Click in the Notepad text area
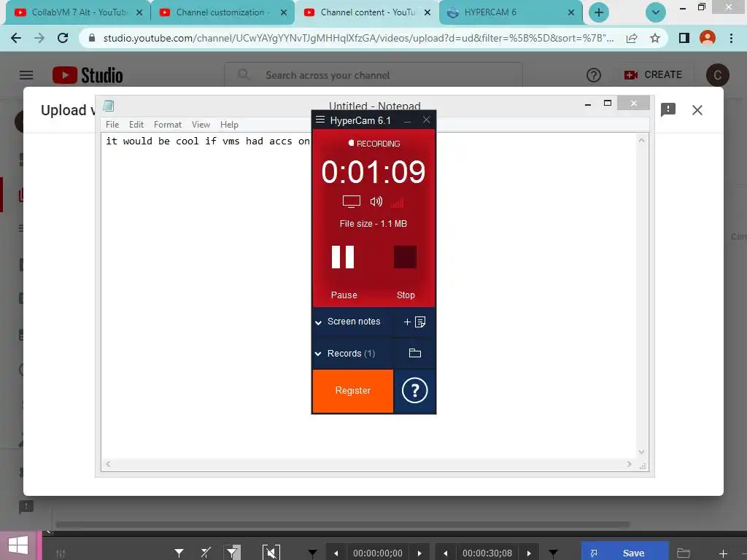Image resolution: width=747 pixels, height=560 pixels. point(368,295)
